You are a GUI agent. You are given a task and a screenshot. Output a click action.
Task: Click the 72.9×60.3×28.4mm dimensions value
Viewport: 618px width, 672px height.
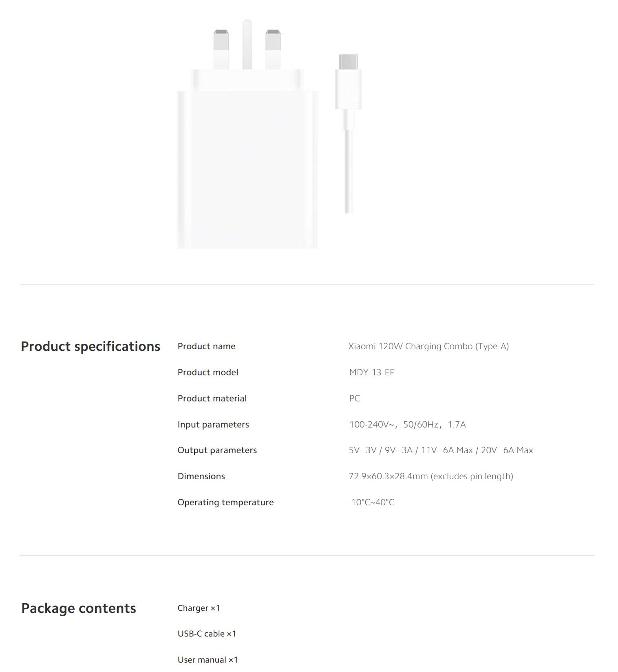(x=431, y=476)
